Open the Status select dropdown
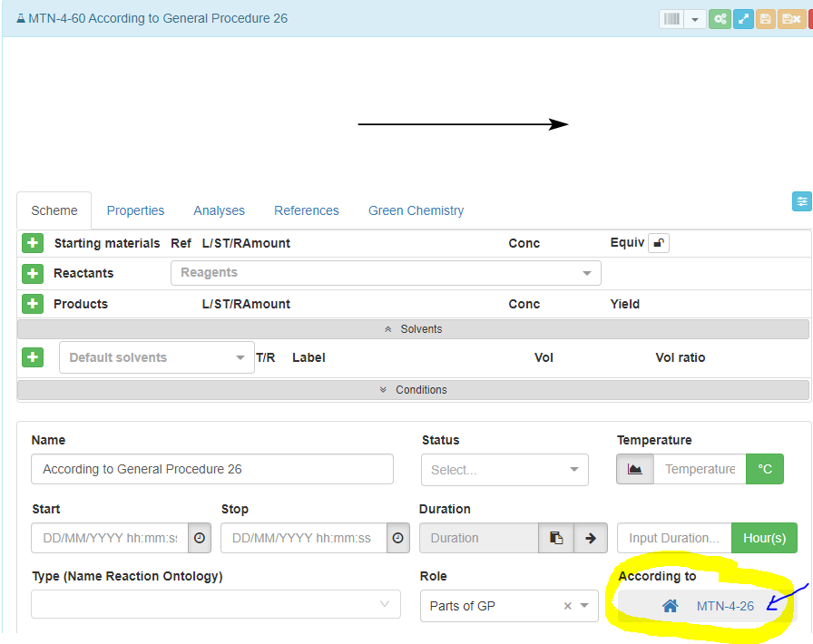 coord(504,470)
